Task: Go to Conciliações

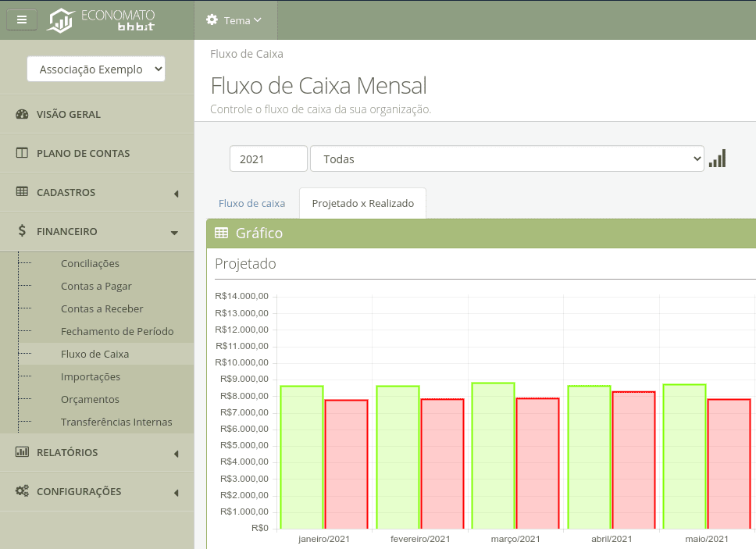Action: (90, 264)
